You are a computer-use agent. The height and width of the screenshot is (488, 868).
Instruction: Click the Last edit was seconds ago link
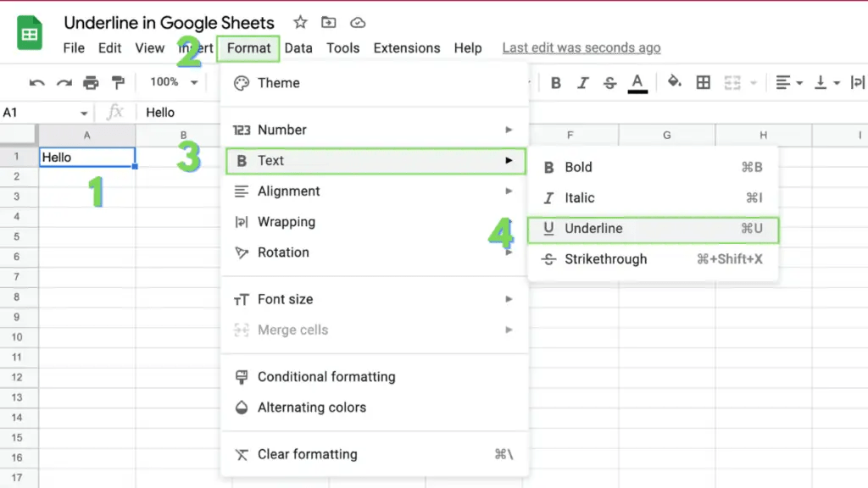581,47
